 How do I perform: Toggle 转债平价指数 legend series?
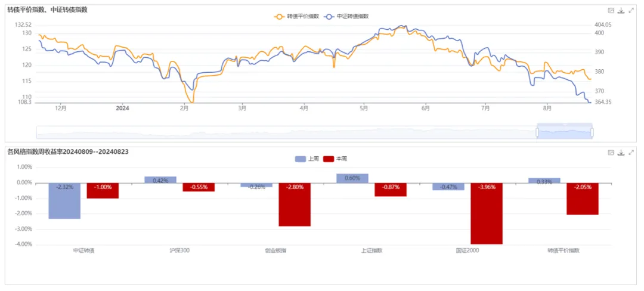coord(296,17)
